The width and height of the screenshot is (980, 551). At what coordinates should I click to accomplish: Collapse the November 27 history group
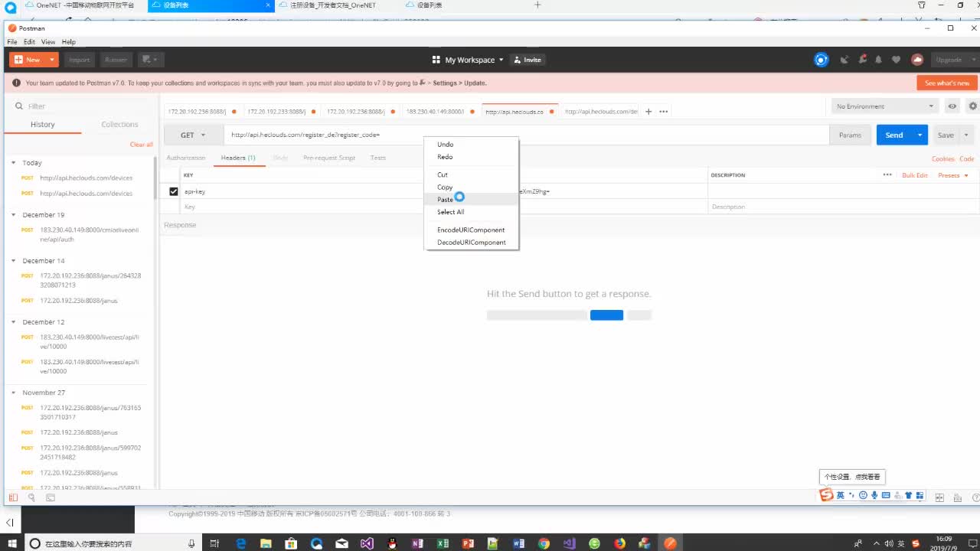click(x=13, y=393)
